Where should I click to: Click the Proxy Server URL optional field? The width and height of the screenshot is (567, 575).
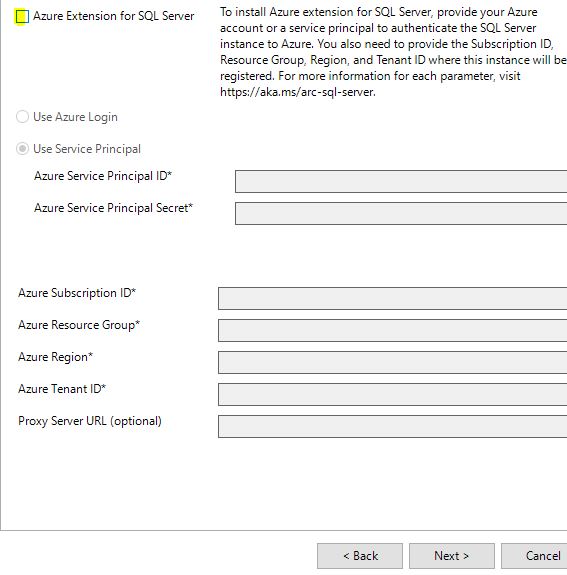click(392, 426)
